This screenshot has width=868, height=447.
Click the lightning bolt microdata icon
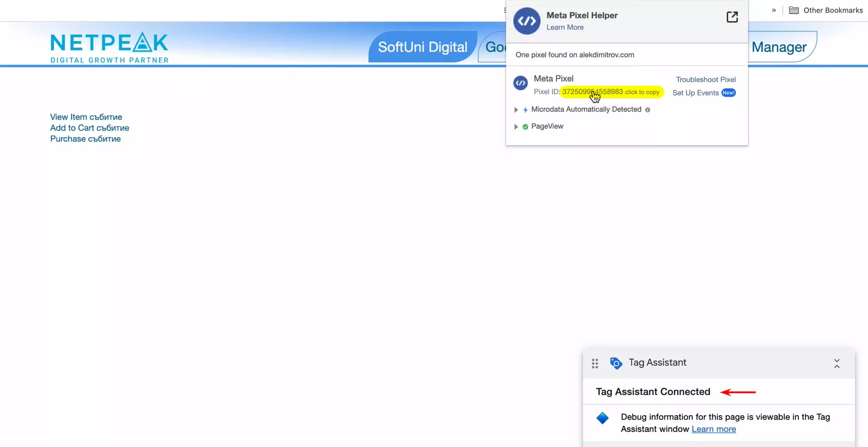point(525,110)
